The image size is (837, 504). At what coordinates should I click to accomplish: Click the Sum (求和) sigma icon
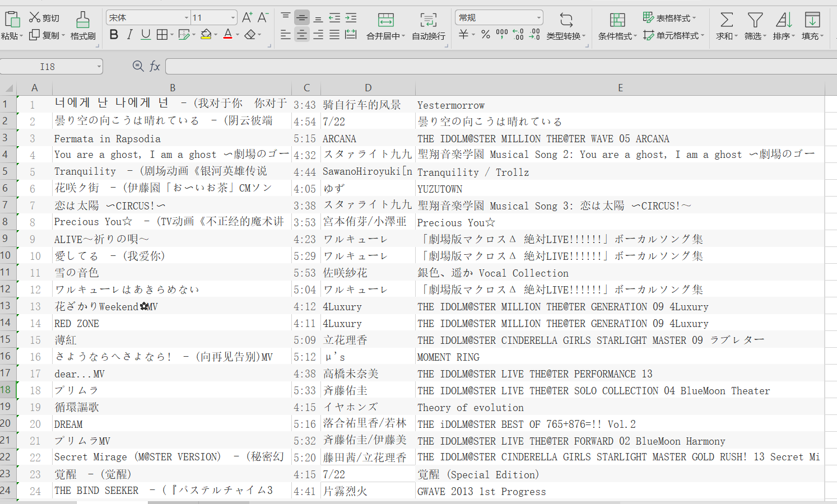tap(727, 20)
